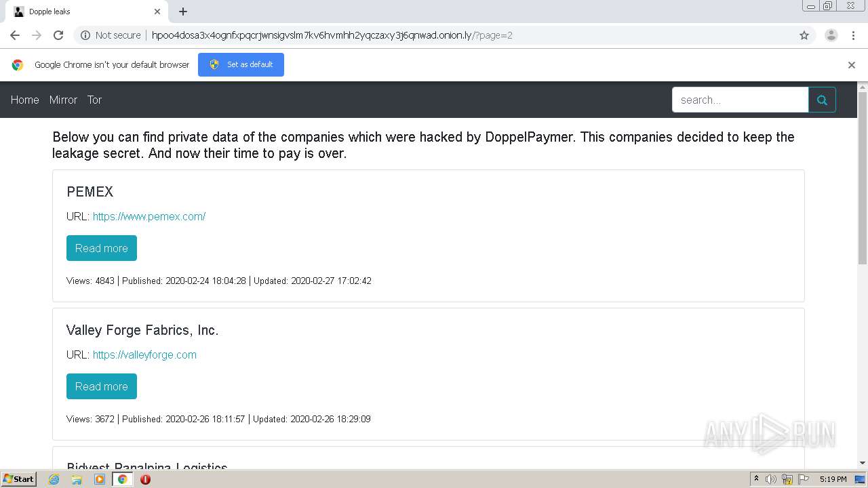This screenshot has height=488, width=868.
Task: Click Read more under PEMEX
Action: [102, 248]
